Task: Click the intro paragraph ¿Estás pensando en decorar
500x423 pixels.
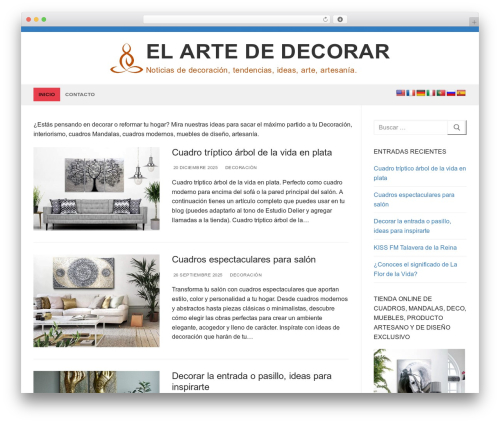Action: pyautogui.click(x=193, y=129)
